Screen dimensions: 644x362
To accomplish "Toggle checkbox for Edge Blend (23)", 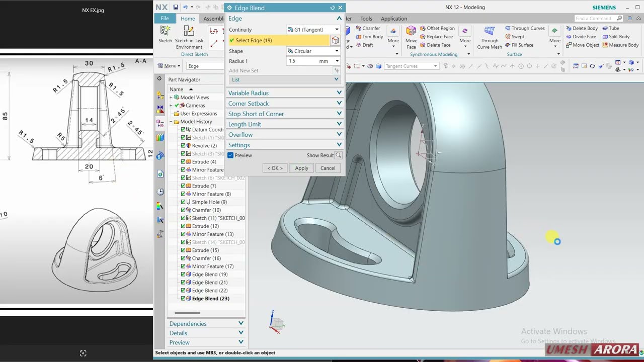I will coord(183,299).
